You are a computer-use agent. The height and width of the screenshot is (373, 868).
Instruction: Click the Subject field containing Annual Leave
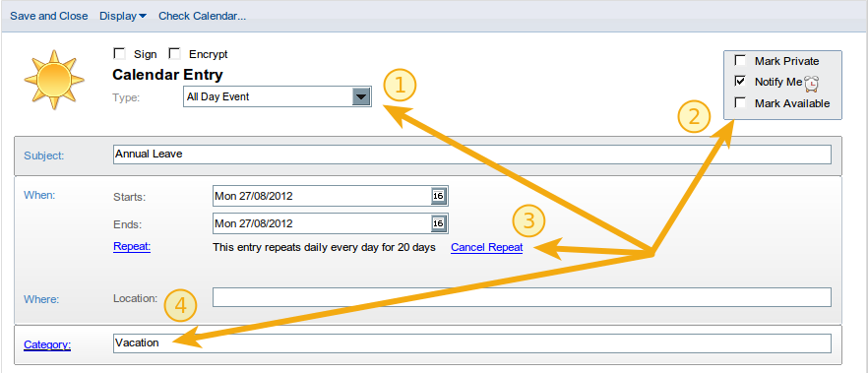pyautogui.click(x=472, y=155)
